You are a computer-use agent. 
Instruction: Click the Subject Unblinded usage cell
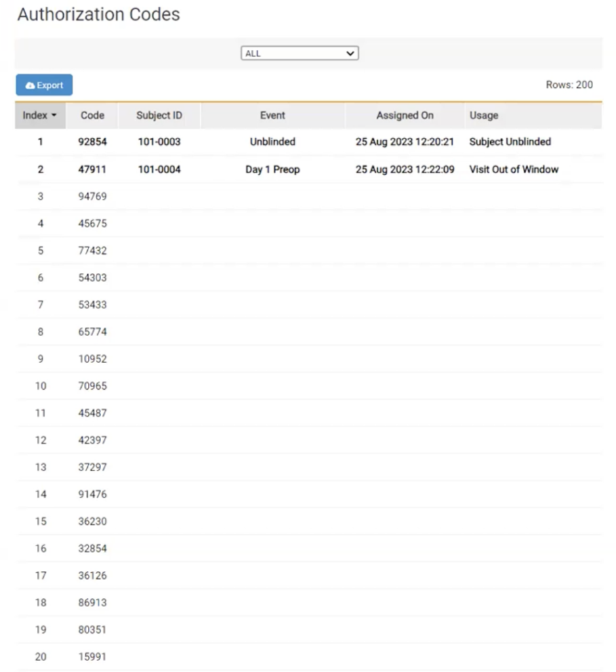coord(510,142)
